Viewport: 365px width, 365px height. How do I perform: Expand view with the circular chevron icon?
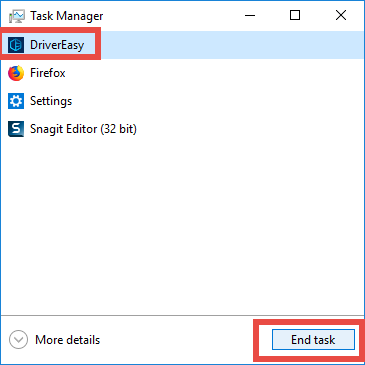point(18,340)
